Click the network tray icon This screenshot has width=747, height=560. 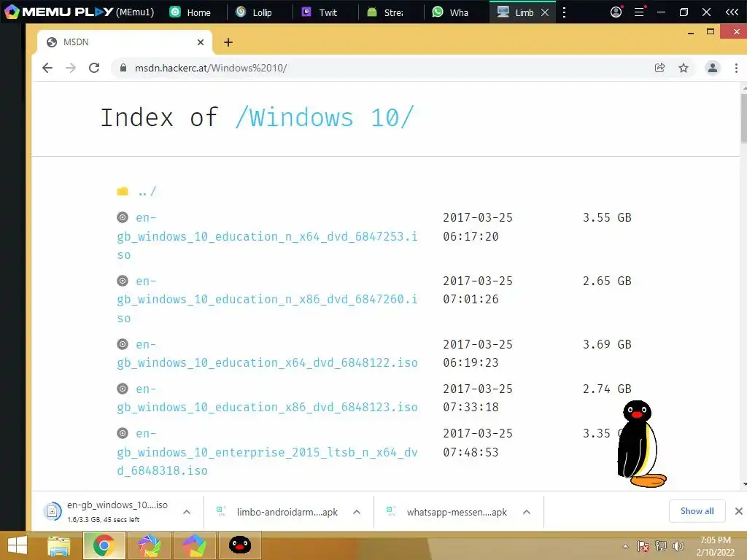pos(661,546)
